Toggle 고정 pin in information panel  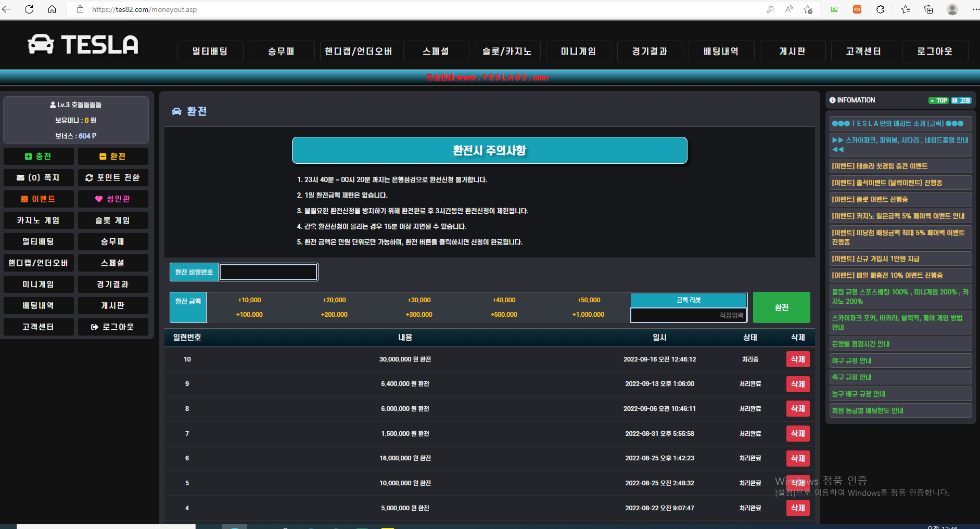(961, 100)
